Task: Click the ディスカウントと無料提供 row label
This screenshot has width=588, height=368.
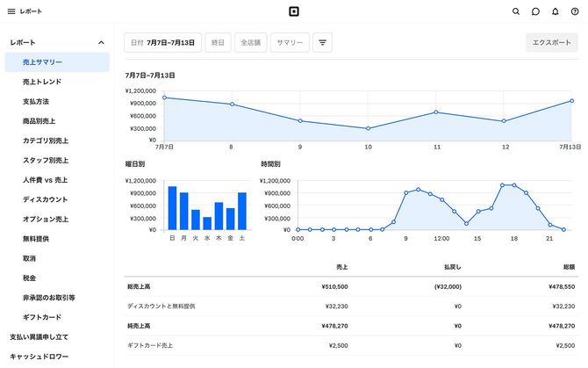Action: coord(161,307)
